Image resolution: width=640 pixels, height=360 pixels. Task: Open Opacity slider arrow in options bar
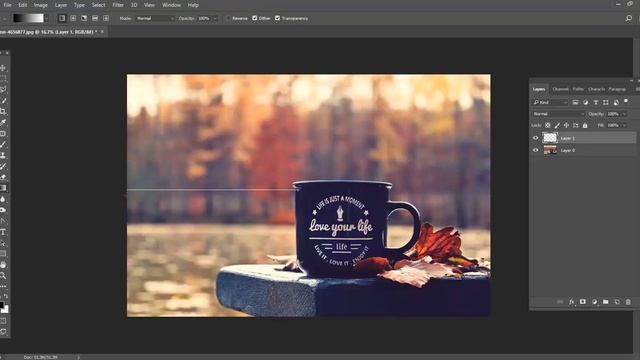click(216, 18)
